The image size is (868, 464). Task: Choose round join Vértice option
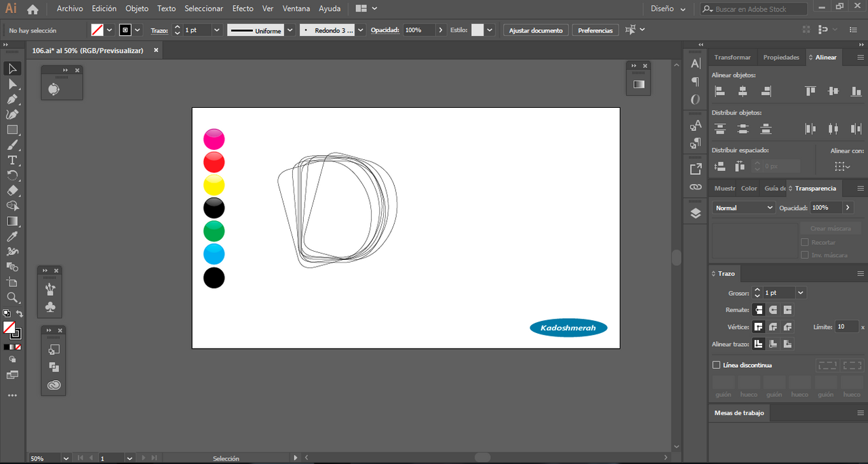click(x=773, y=326)
